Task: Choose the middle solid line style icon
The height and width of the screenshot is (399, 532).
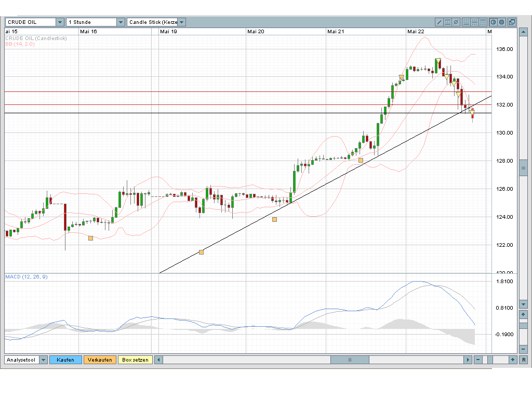Action: coord(474,22)
